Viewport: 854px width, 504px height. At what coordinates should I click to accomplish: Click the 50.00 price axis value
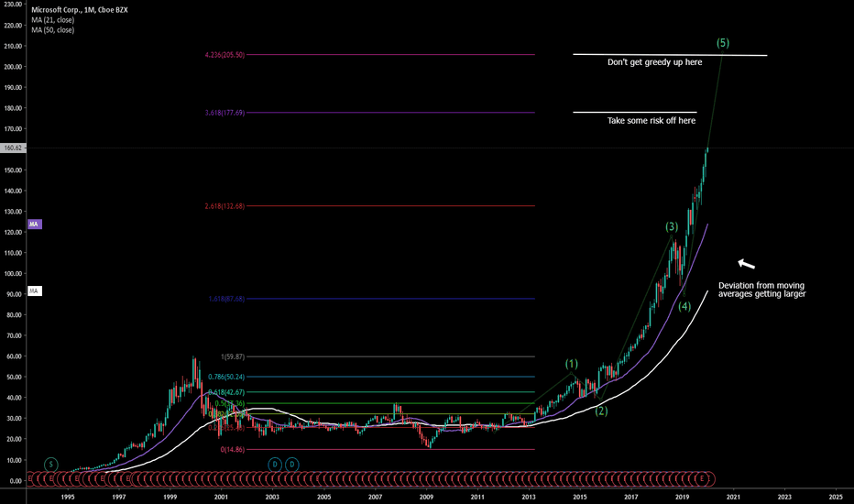coord(14,377)
